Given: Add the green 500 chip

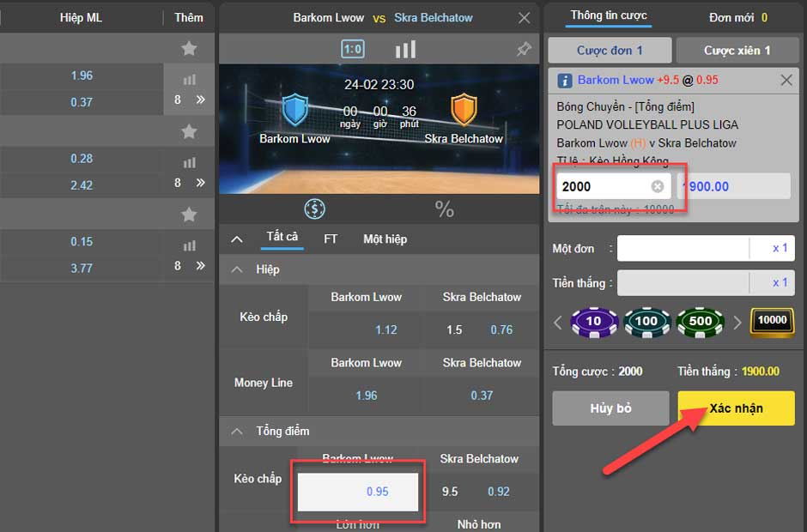Looking at the screenshot, I should click(x=700, y=322).
